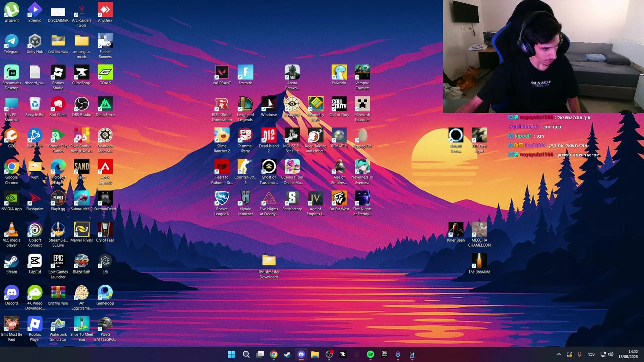
Task: Select the Minecraft Launcher icon
Action: [x=362, y=110]
